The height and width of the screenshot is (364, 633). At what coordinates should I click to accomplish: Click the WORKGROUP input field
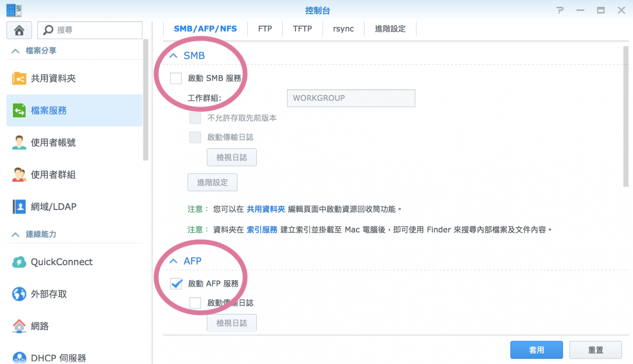(351, 98)
